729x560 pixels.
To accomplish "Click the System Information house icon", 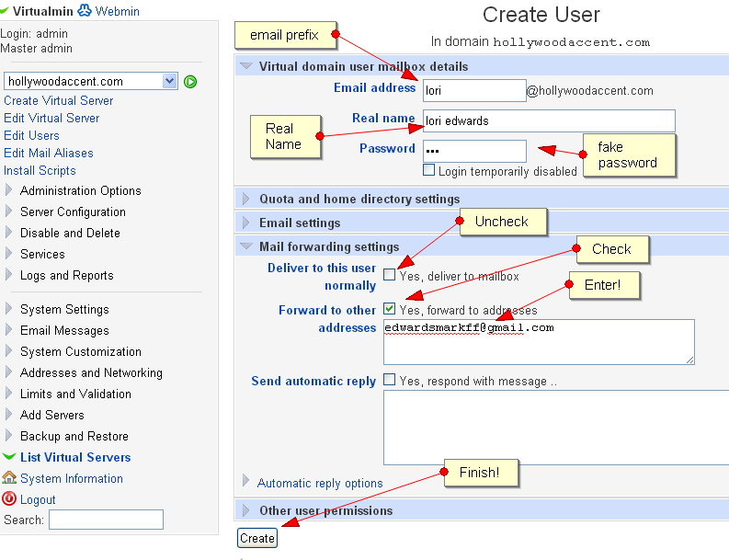I will 9,477.
